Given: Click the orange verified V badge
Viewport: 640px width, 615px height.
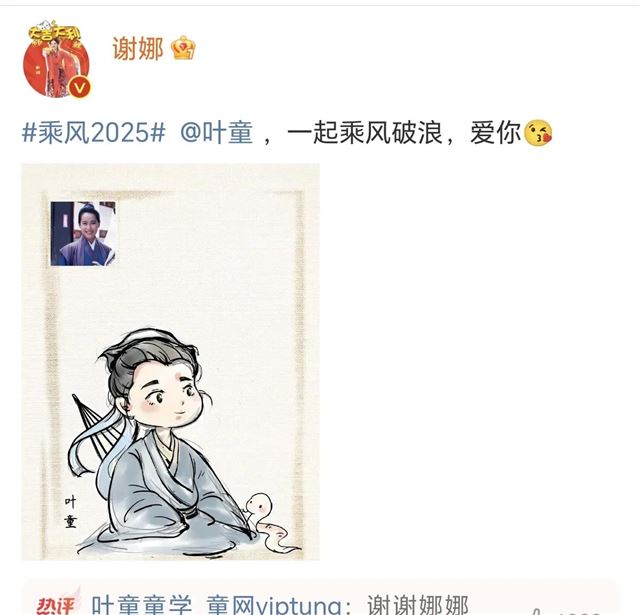Looking at the screenshot, I should (x=80, y=87).
